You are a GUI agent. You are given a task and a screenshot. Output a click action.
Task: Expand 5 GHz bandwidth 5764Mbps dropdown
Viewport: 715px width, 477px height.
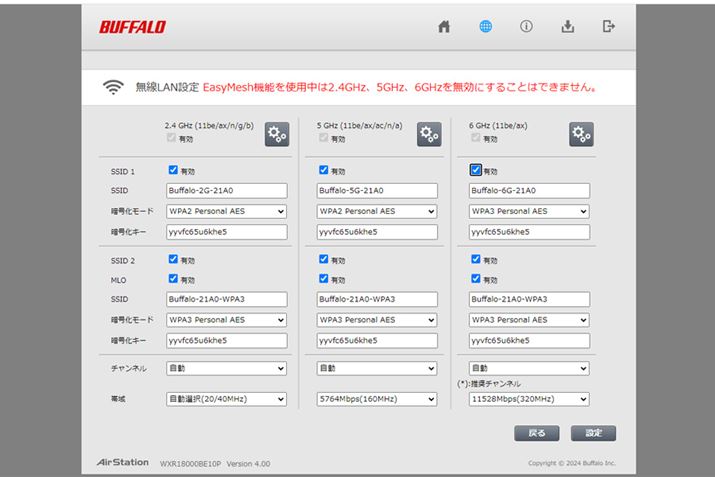coord(377,399)
